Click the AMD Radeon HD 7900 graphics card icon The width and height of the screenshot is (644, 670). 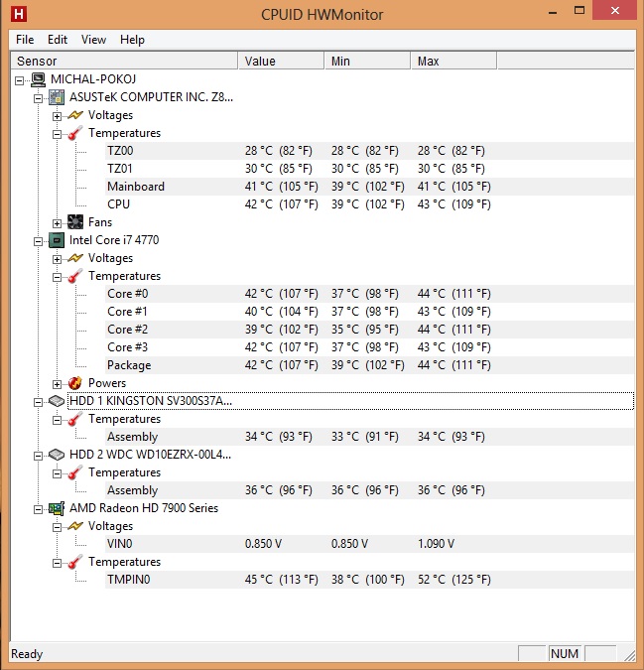[x=57, y=508]
